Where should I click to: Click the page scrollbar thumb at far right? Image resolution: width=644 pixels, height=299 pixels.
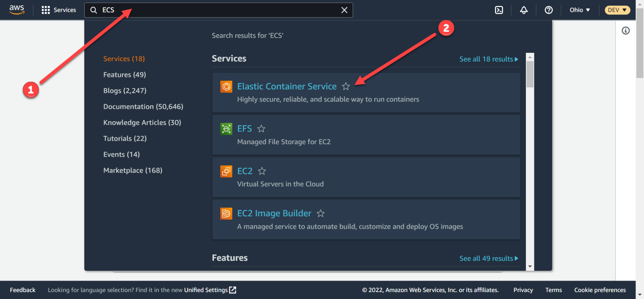(640, 44)
